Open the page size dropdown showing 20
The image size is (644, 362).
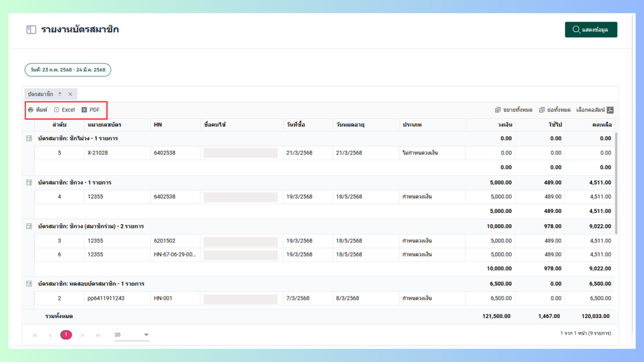(x=132, y=335)
